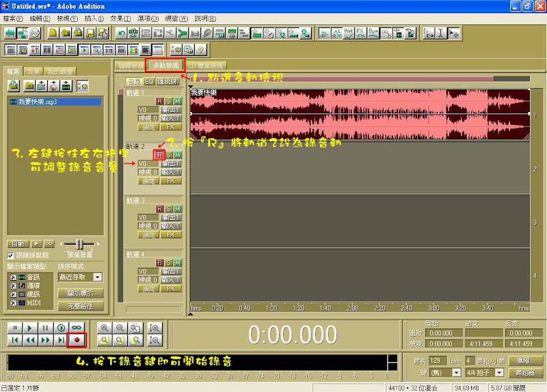Enable the 跟隨錄製期 checkbox
This screenshot has width=547, height=392.
11,255
